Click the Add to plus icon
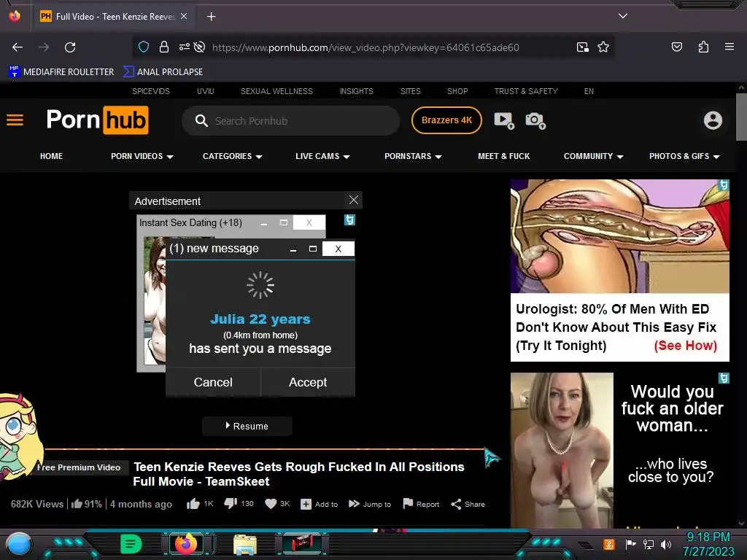Screen dimensions: 747x560 306,504
